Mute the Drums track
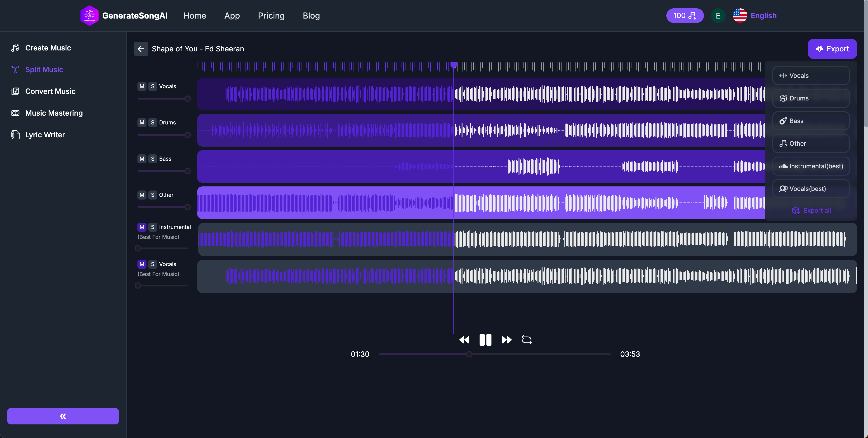This screenshot has height=438, width=868. [x=142, y=122]
